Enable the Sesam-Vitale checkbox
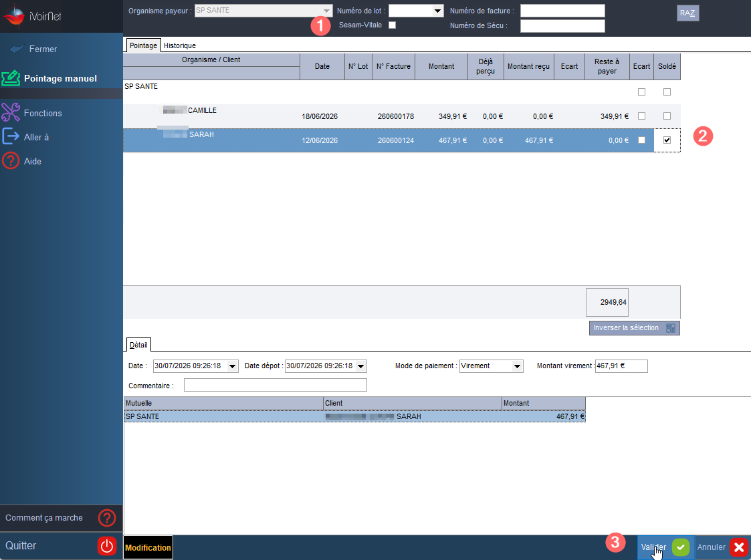The image size is (751, 560). [393, 25]
